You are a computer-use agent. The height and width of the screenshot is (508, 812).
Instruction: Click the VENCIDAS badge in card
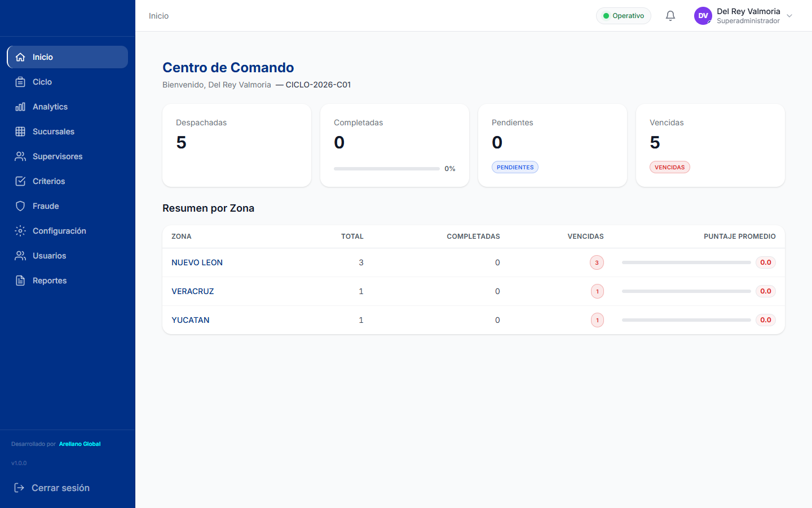[670, 167]
